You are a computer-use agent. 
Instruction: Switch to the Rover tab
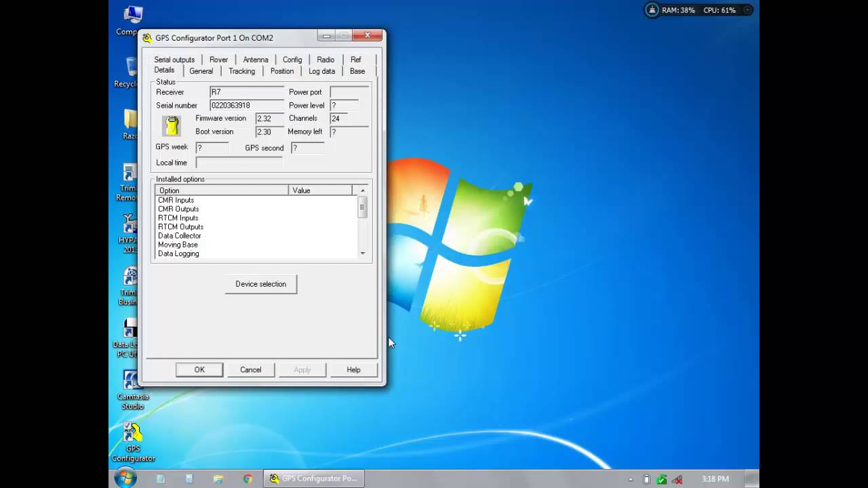click(218, 60)
